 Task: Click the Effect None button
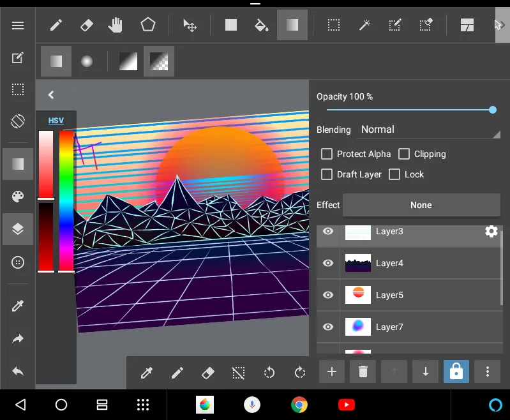tap(421, 205)
